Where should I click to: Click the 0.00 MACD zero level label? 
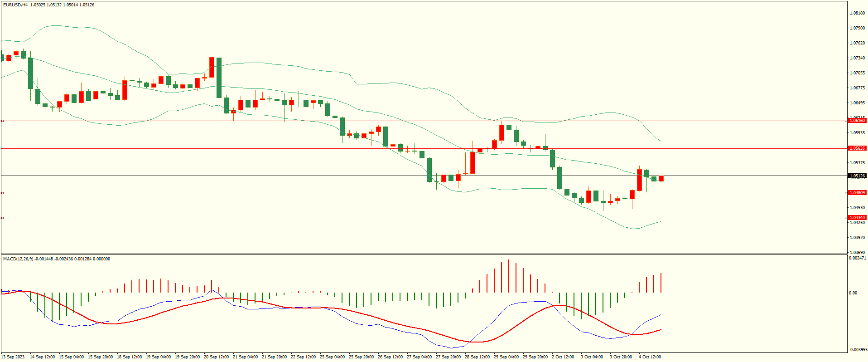[853, 293]
